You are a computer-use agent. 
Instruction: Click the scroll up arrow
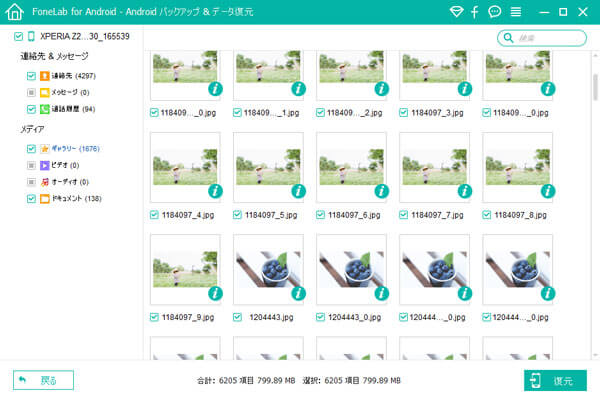tap(595, 55)
